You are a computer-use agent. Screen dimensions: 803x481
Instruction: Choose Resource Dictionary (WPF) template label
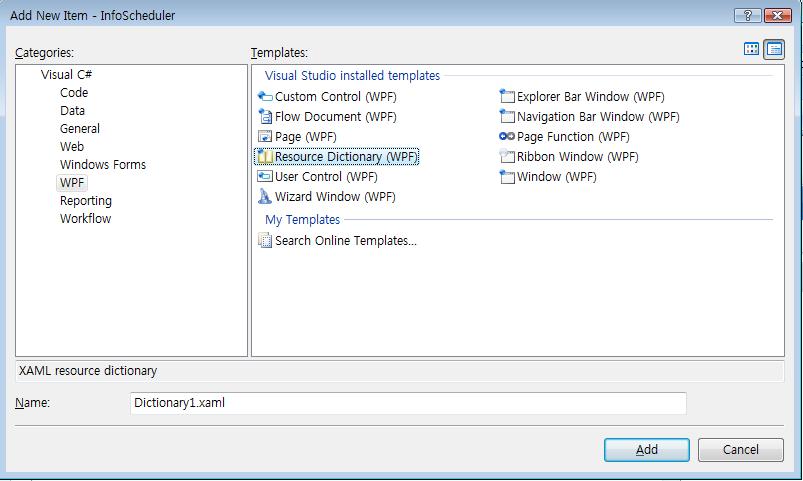(347, 157)
